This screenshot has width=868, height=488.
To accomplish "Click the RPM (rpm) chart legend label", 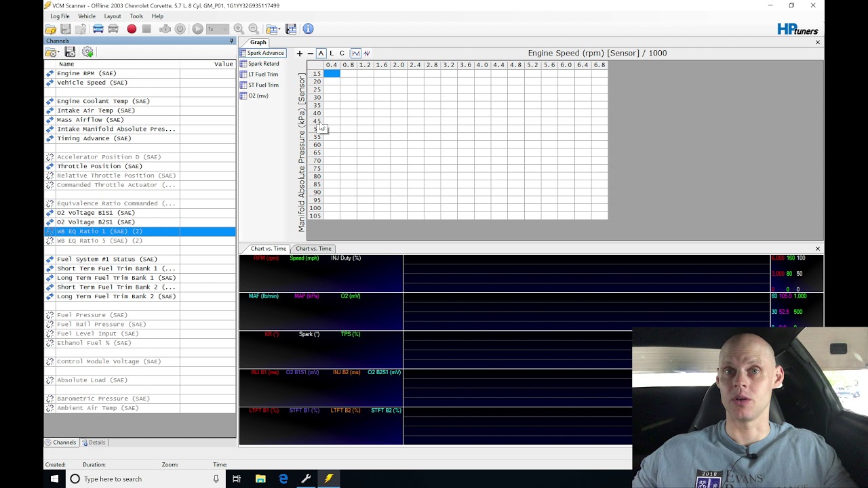I will (266, 258).
